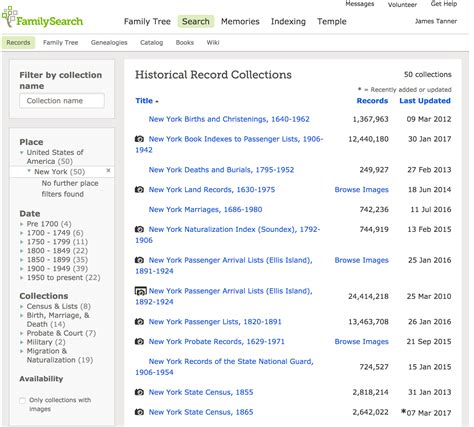The width and height of the screenshot is (474, 427).
Task: Click camera icon beside Passenger Arrival Lists 1891-1924
Action: tap(139, 260)
